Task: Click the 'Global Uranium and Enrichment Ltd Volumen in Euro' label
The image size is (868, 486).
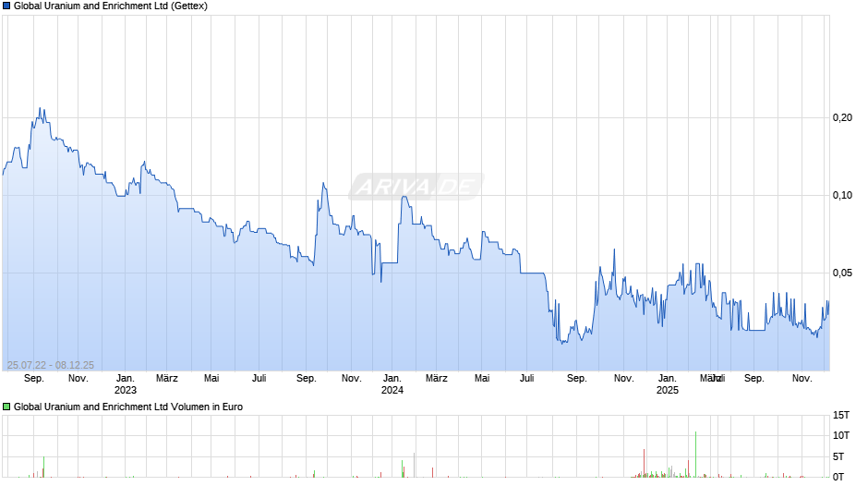Action: [128, 407]
